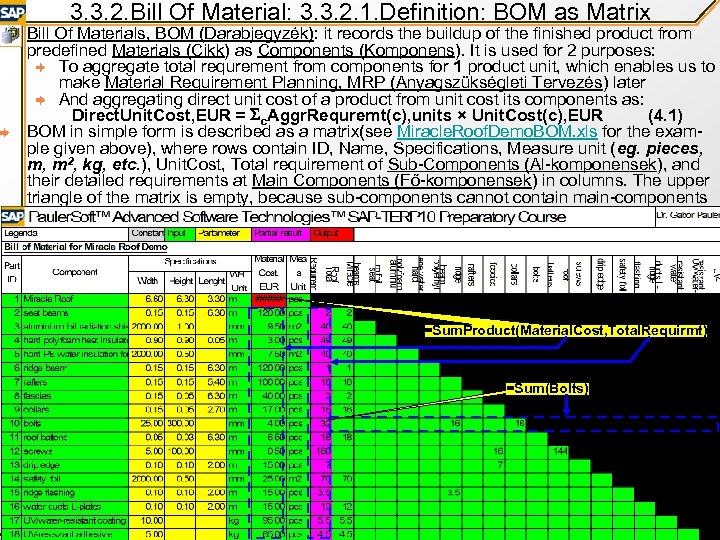The height and width of the screenshot is (540, 720).
Task: Select the 'roof battens' component cell
Action: tap(75, 438)
